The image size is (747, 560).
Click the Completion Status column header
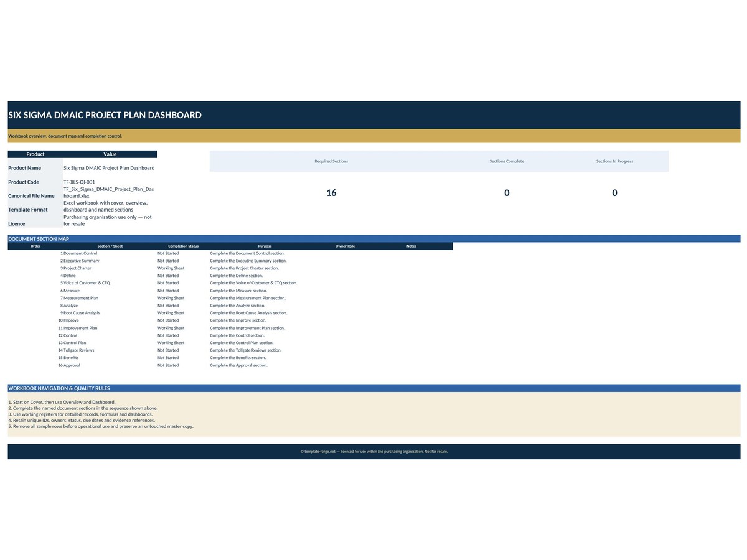point(183,246)
